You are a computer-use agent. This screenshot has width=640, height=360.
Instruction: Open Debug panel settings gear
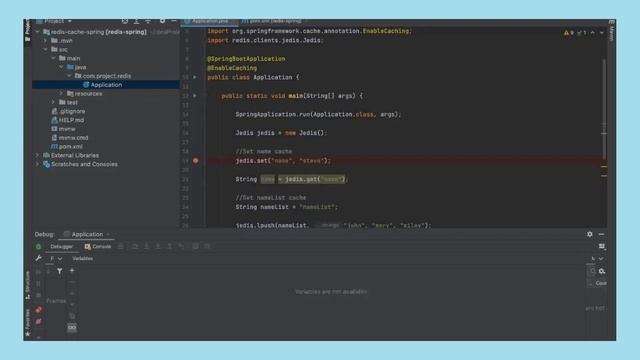[590, 234]
